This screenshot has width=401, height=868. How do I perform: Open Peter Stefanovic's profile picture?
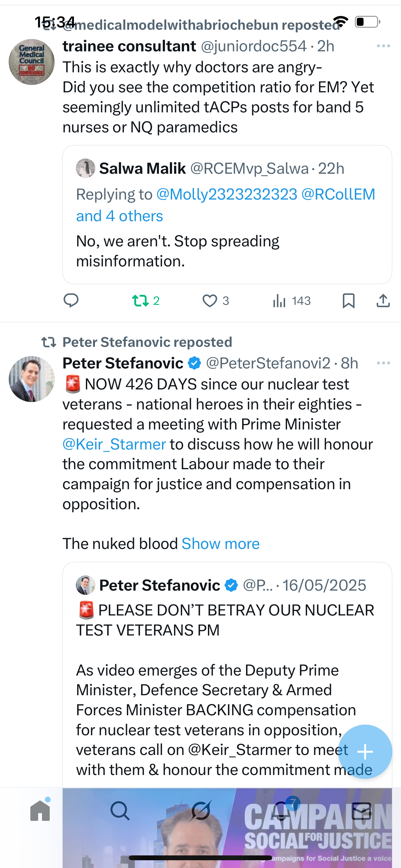32,379
